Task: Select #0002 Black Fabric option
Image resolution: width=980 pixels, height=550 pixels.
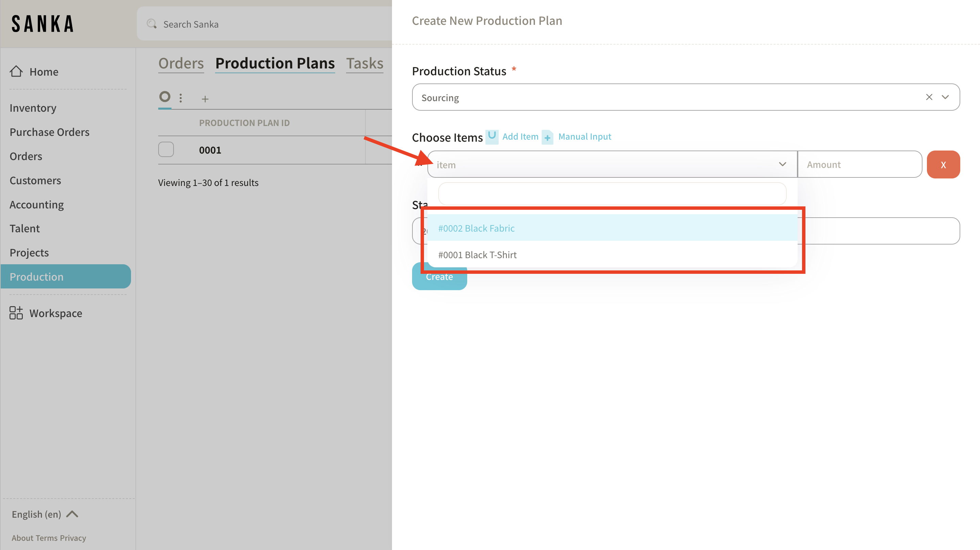Action: [476, 228]
